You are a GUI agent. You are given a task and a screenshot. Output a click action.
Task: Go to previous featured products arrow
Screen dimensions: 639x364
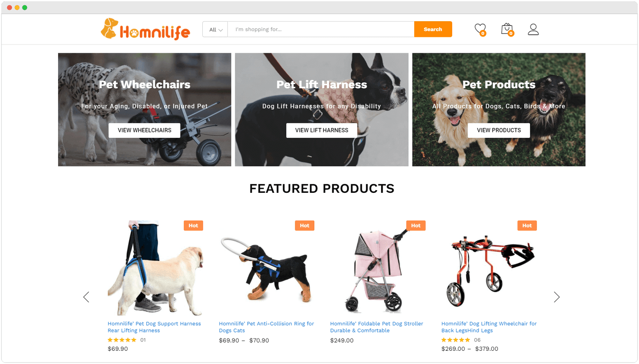click(x=86, y=297)
